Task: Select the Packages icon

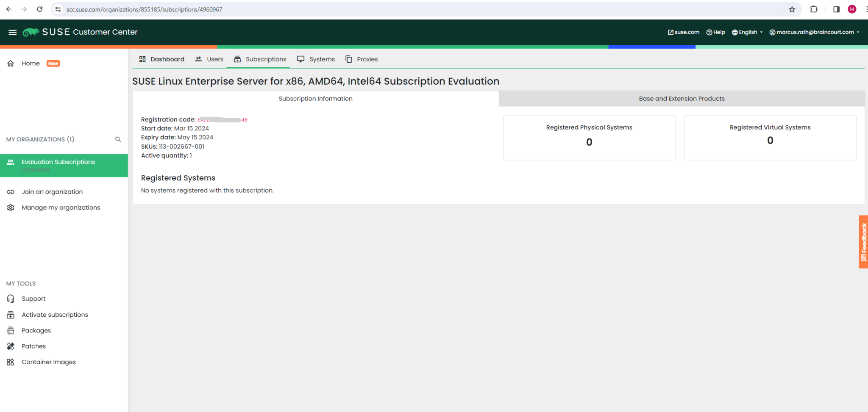Action: (x=11, y=330)
